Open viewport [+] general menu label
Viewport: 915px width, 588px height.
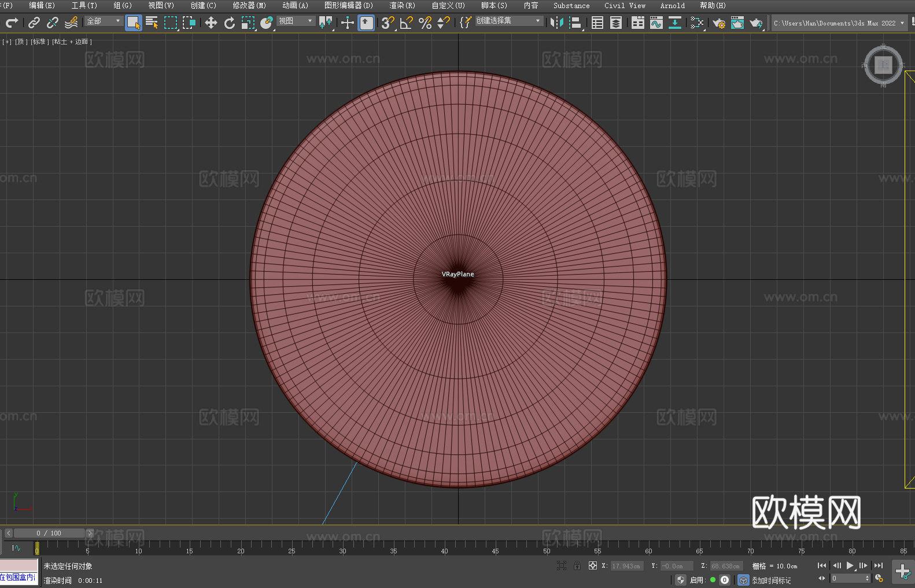(x=7, y=42)
